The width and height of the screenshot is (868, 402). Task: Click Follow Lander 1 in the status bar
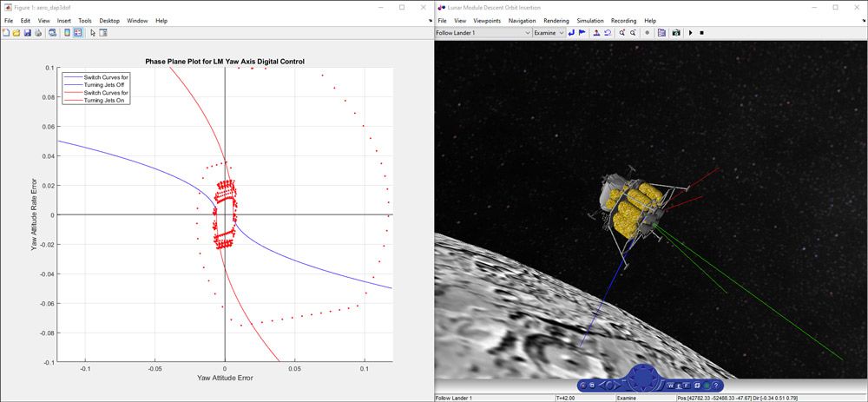[x=455, y=399]
